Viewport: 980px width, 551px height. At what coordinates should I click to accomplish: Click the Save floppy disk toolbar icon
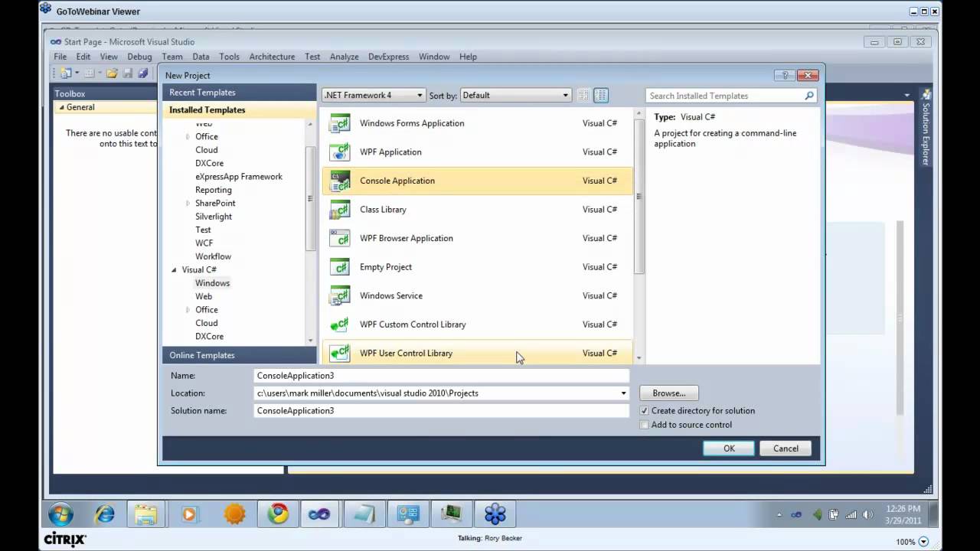coord(128,73)
